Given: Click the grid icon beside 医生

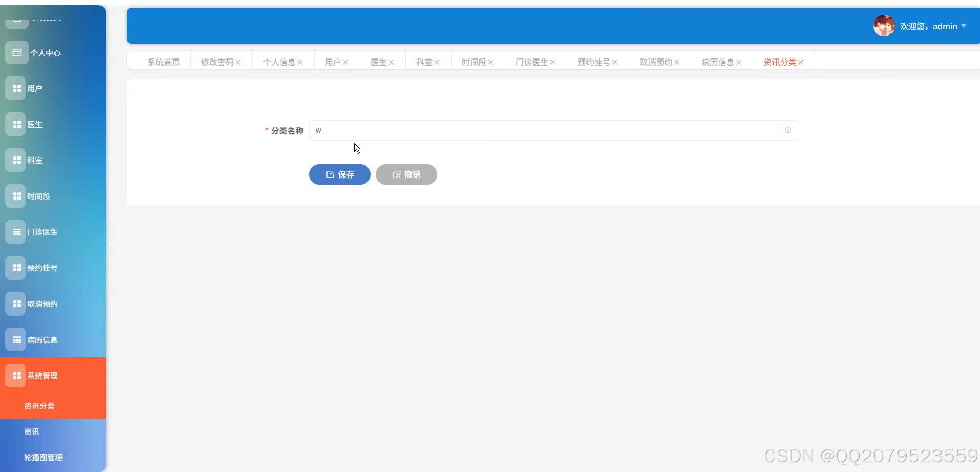Looking at the screenshot, I should [x=16, y=124].
